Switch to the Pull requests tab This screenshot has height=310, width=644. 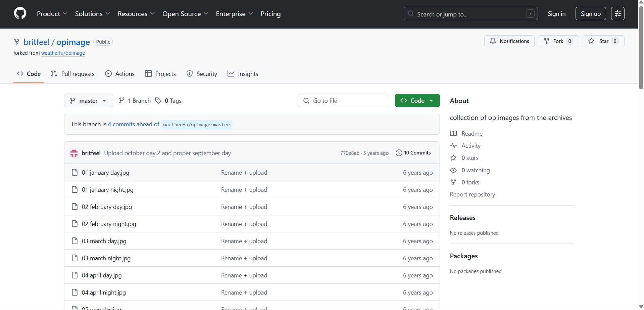[73, 74]
